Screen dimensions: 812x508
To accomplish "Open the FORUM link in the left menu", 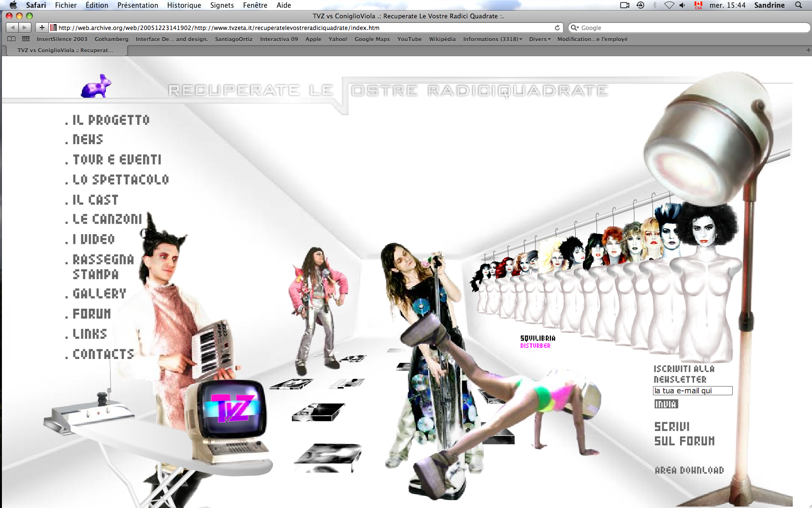I will 91,314.
